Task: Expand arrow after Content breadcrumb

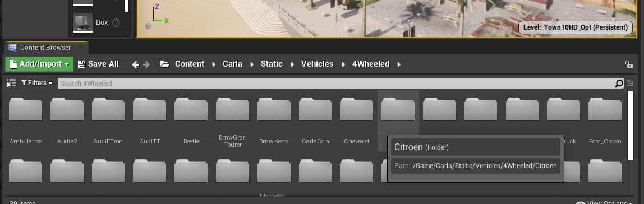Action: click(x=214, y=64)
